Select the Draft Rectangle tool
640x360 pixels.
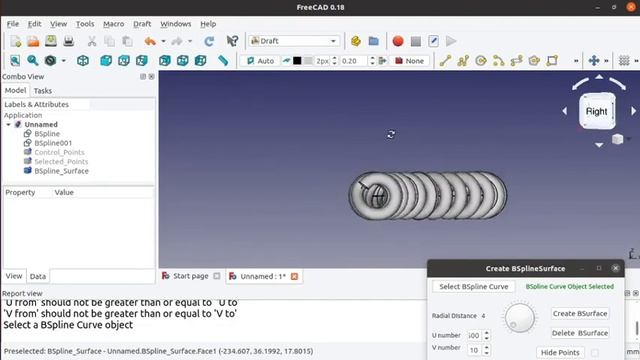(x=552, y=61)
